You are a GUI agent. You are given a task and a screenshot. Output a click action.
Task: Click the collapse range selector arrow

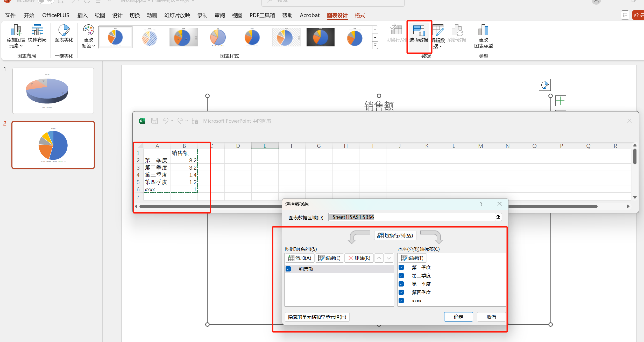pos(498,217)
